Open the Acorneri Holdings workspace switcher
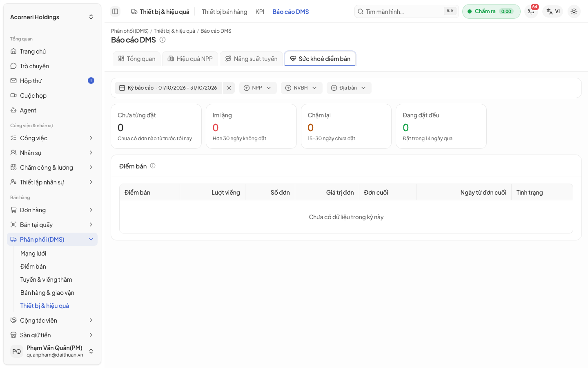This screenshot has width=588, height=368. (x=52, y=17)
